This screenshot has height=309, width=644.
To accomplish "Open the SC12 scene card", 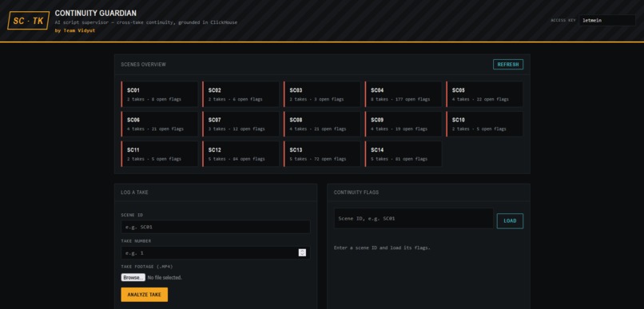I will [x=241, y=154].
